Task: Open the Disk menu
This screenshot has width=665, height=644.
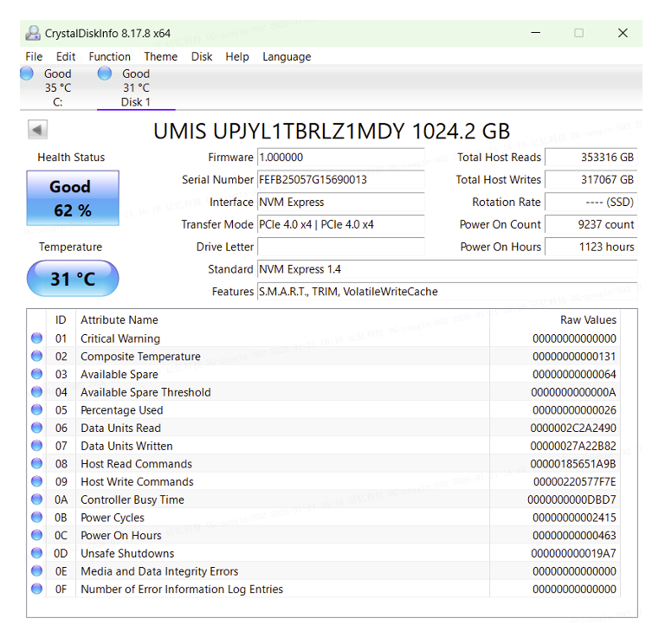Action: click(202, 56)
